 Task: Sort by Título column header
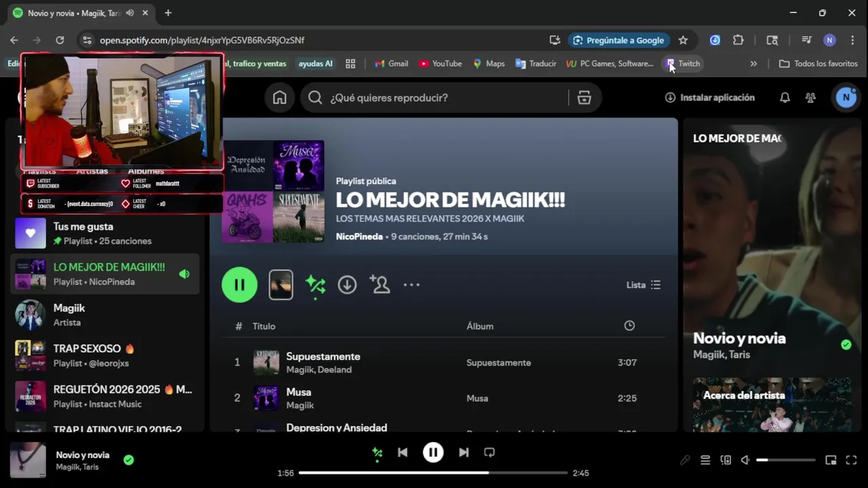click(264, 326)
